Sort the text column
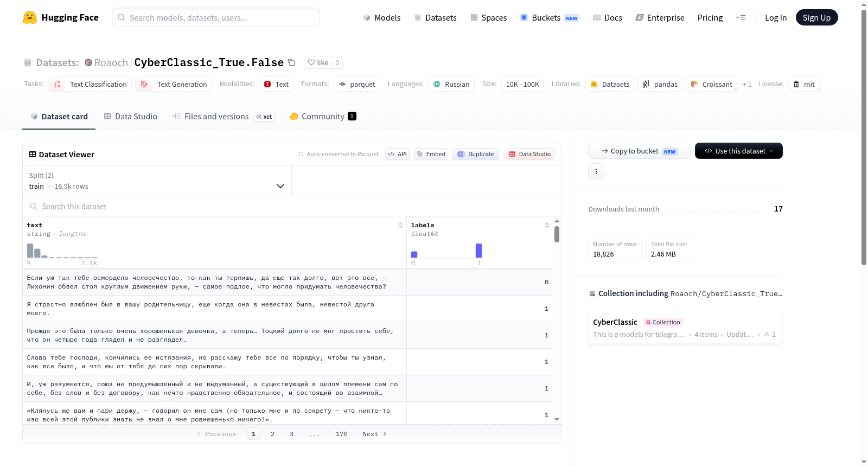 400,225
